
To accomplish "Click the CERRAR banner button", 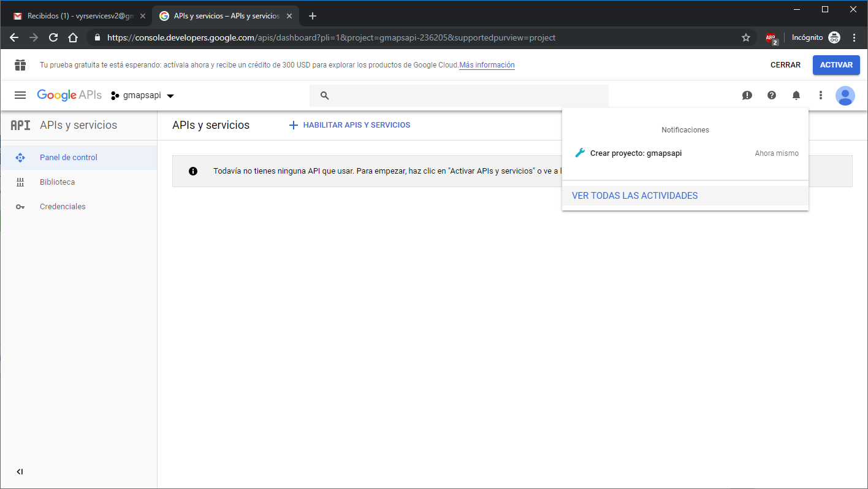I will point(785,65).
